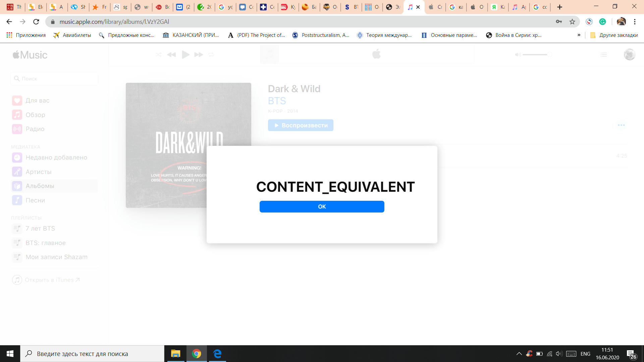The height and width of the screenshot is (362, 644).
Task: Reload the page
Action: click(x=36, y=21)
